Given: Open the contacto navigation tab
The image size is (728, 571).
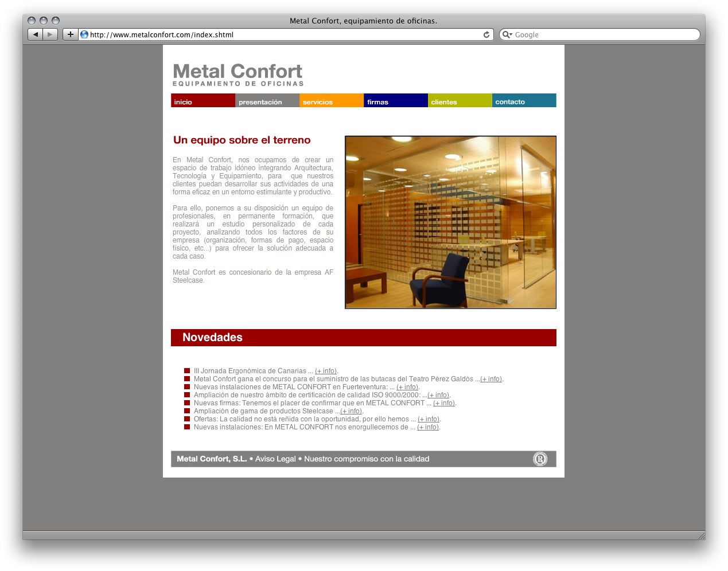Looking at the screenshot, I should tap(524, 100).
